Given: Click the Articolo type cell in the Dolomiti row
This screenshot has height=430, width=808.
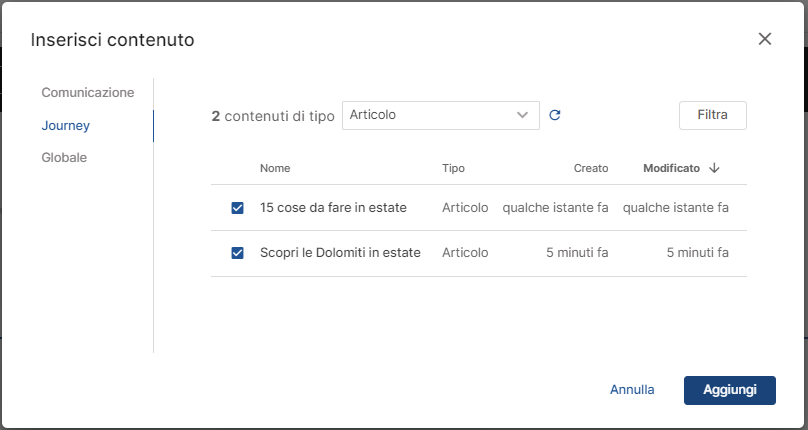Looking at the screenshot, I should (465, 253).
